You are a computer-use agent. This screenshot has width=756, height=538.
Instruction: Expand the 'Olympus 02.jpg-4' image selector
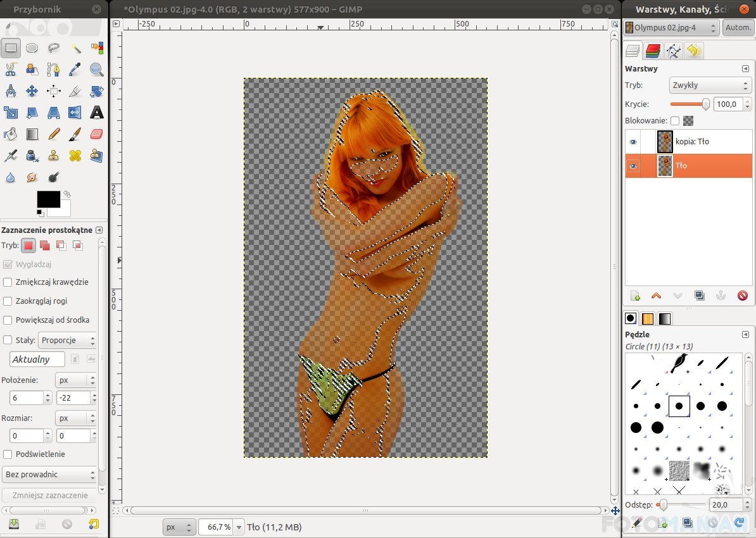tap(672, 28)
